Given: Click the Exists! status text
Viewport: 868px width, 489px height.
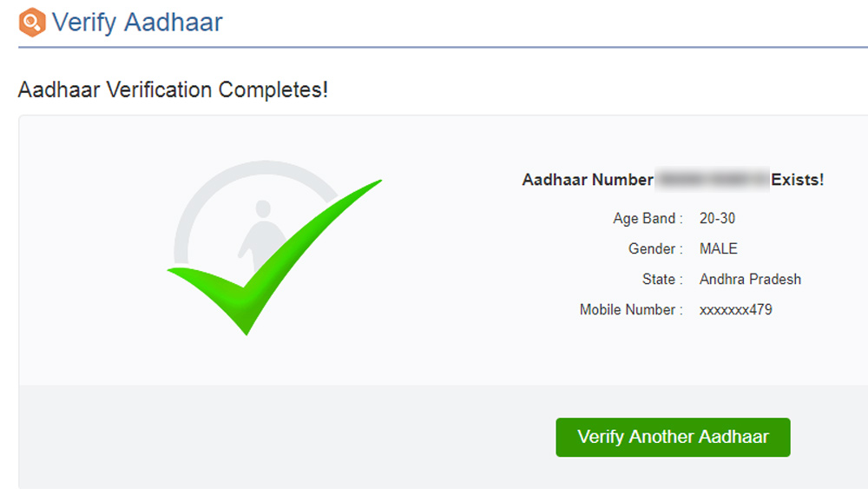Looking at the screenshot, I should pos(798,180).
